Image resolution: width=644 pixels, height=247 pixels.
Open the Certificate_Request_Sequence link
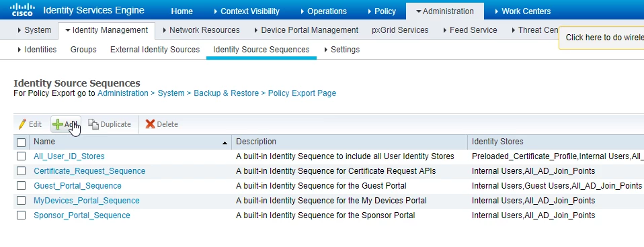tap(89, 170)
